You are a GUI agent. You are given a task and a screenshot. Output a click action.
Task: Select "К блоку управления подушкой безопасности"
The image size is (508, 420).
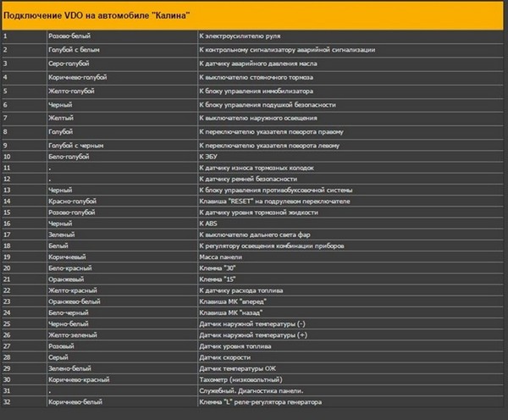(267, 105)
